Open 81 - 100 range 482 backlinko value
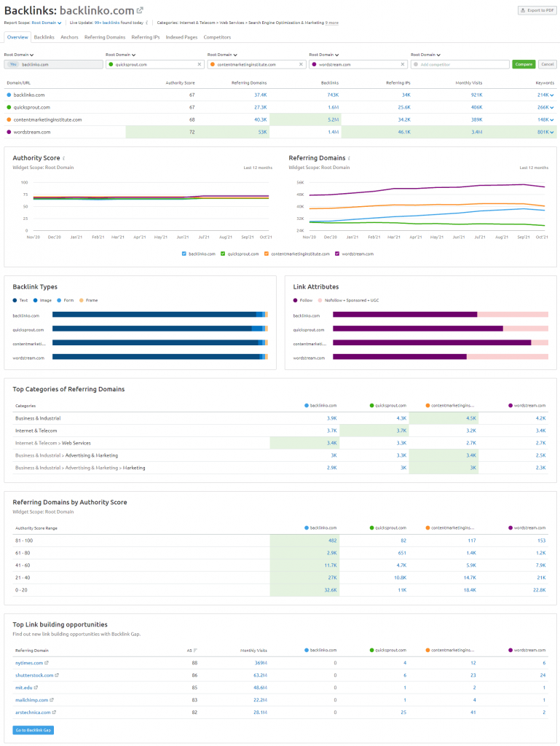This screenshot has height=746, width=560. (333, 541)
